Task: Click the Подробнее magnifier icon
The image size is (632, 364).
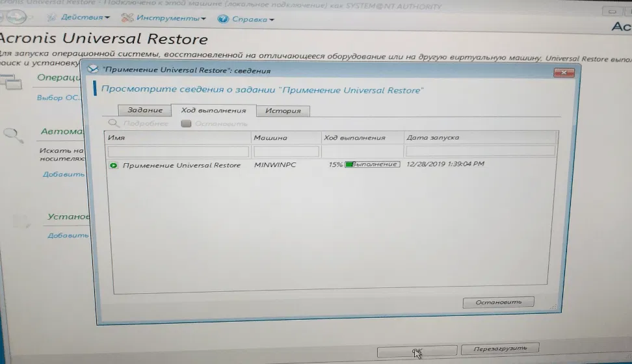Action: (x=114, y=123)
